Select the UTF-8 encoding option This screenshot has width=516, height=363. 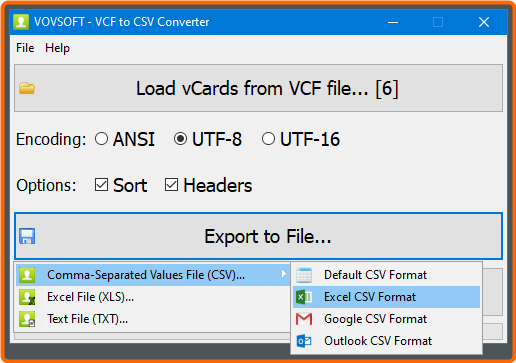180,139
